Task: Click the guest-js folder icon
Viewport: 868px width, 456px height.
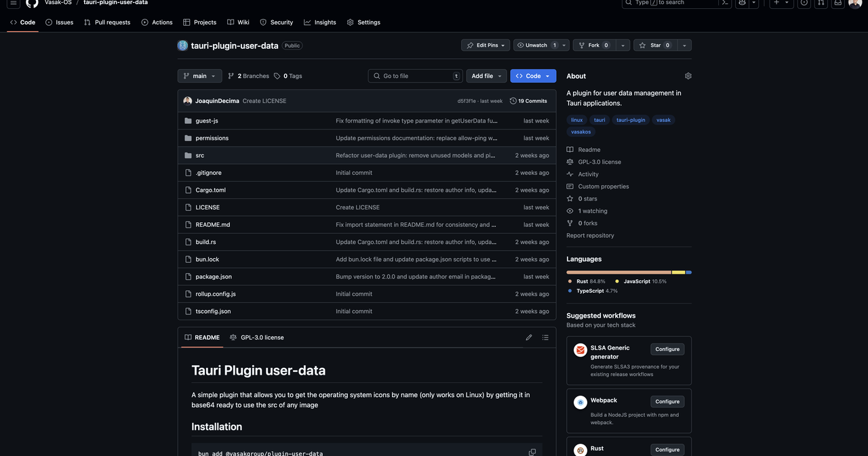Action: click(189, 121)
